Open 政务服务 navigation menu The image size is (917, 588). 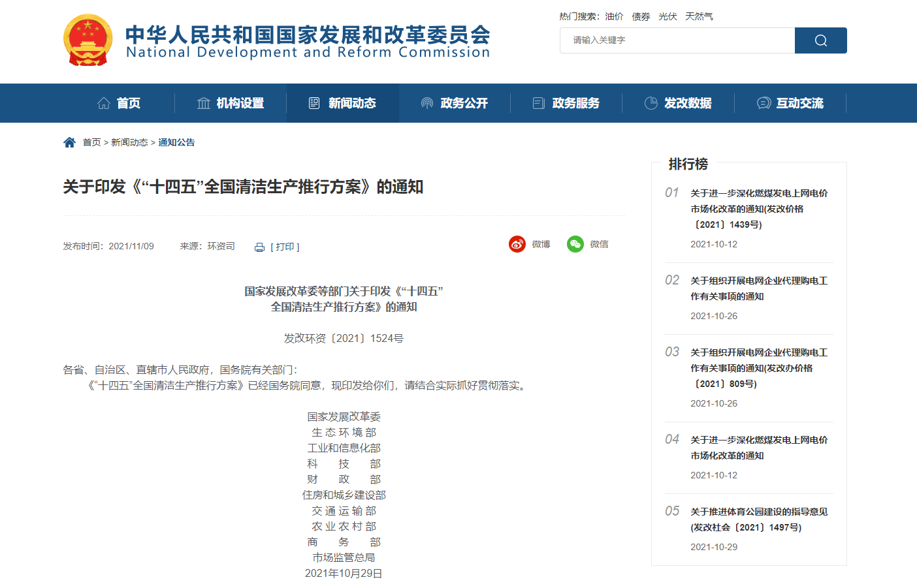click(x=566, y=103)
